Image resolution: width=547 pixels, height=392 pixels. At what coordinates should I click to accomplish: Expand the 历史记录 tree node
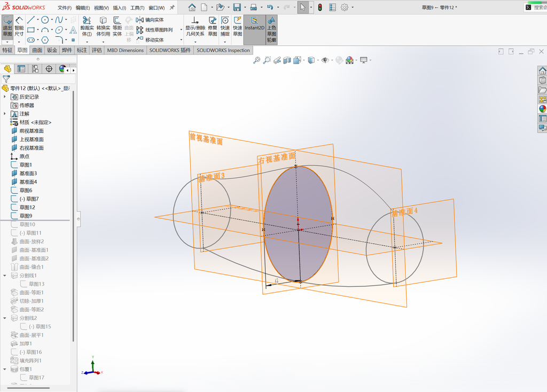click(x=4, y=97)
